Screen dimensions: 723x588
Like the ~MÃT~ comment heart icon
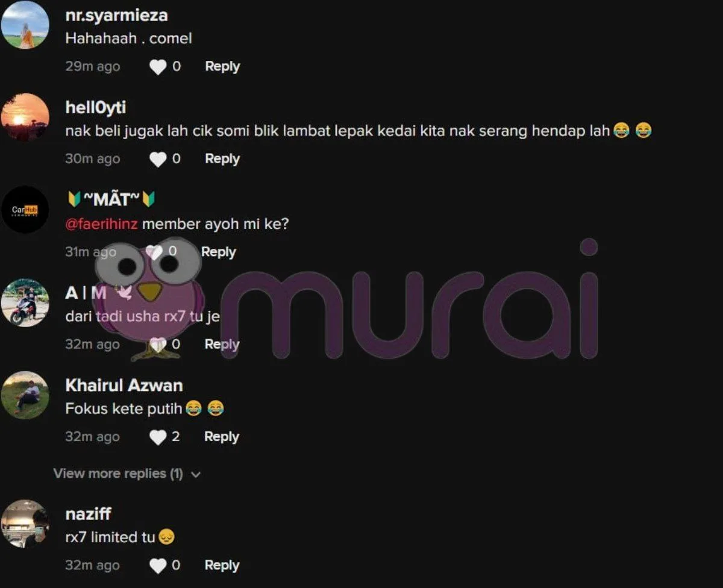tap(154, 252)
